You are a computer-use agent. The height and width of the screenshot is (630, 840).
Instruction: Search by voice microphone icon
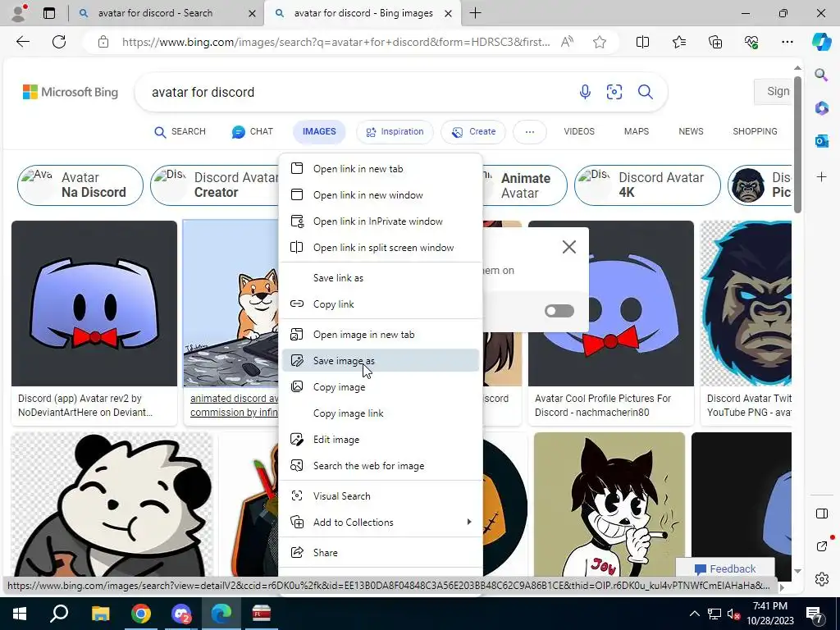click(585, 92)
